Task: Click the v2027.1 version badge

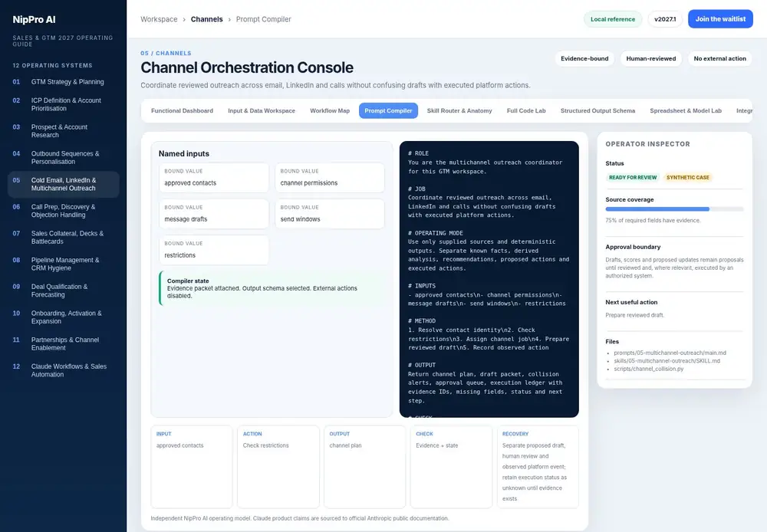Action: tap(665, 19)
